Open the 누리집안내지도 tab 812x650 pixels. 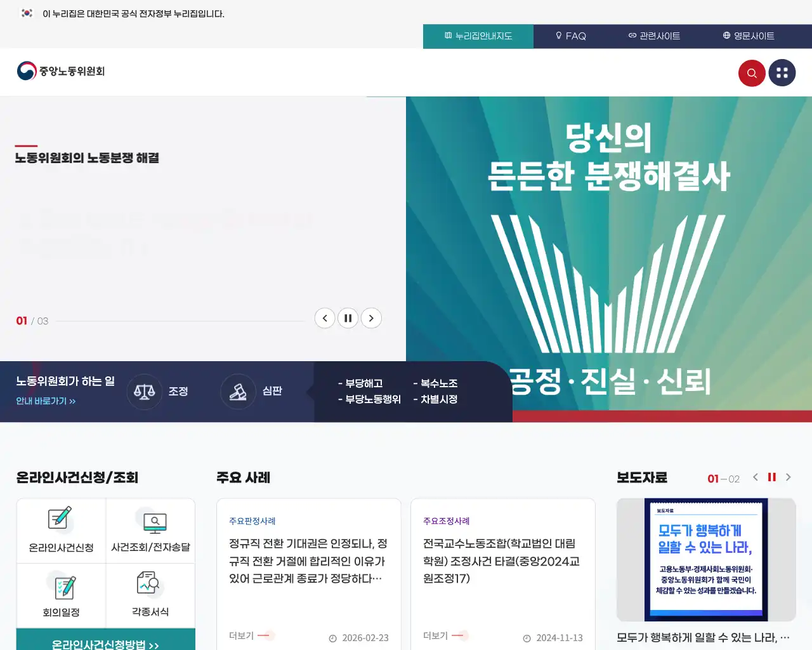(478, 36)
